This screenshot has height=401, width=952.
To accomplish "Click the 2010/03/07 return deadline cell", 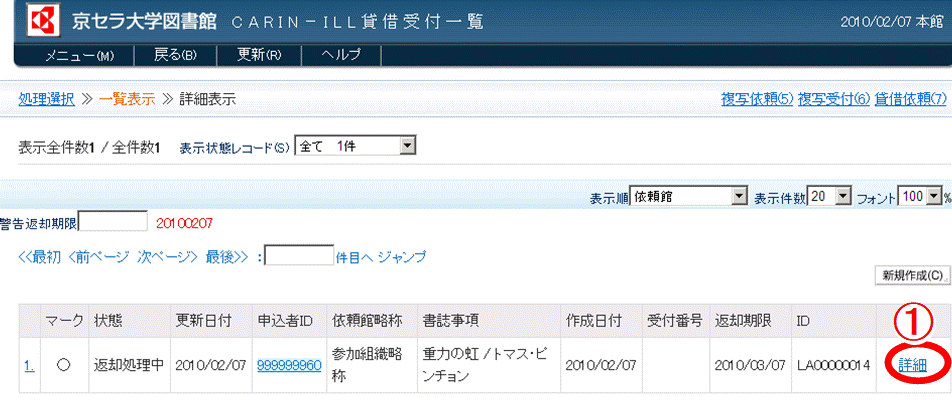I will tap(750, 365).
